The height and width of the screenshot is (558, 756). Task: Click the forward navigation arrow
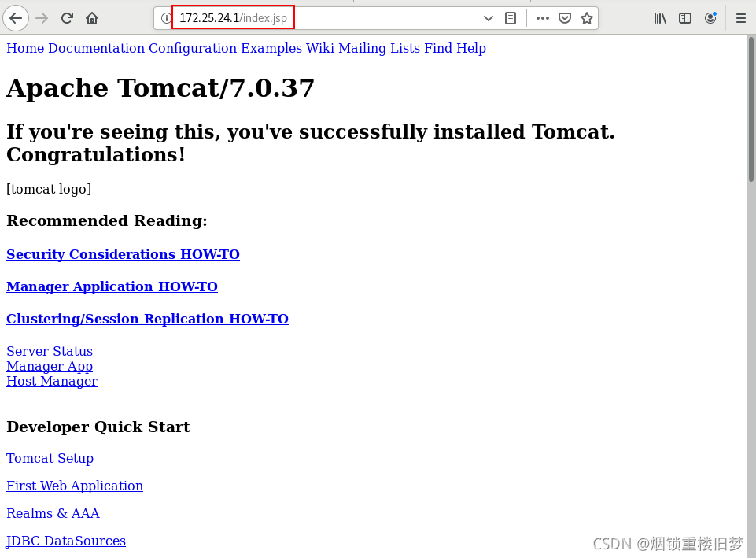(42, 18)
